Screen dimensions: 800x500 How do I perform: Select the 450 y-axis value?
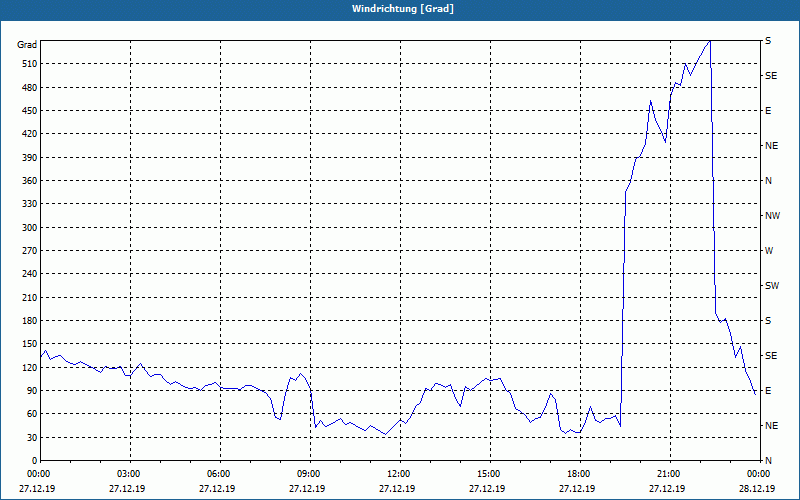coord(29,111)
